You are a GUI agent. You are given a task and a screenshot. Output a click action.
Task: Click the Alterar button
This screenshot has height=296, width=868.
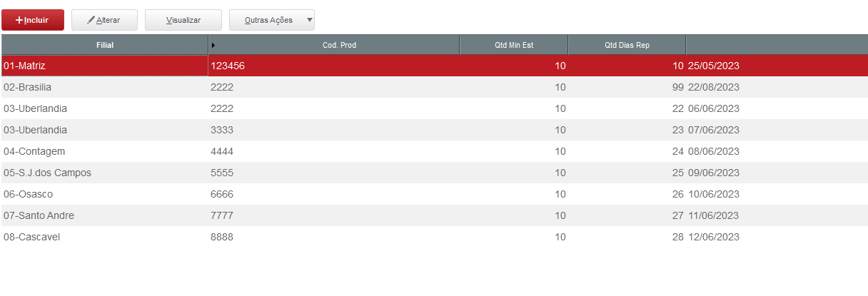(x=104, y=20)
